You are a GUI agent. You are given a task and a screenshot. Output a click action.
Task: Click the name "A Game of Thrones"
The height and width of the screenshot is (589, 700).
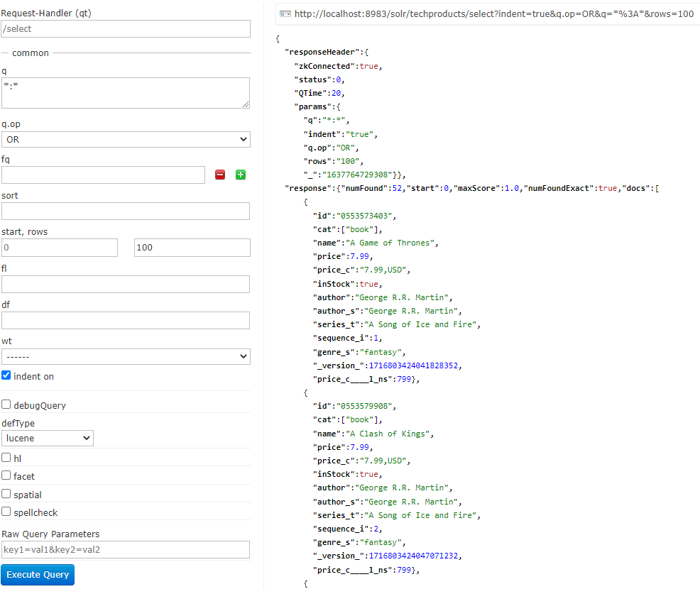[390, 243]
